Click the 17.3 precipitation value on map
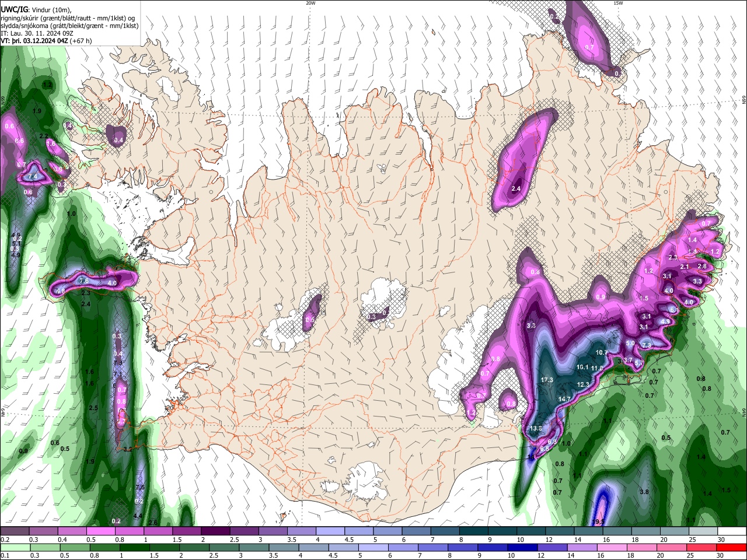747x560 pixels. [546, 380]
